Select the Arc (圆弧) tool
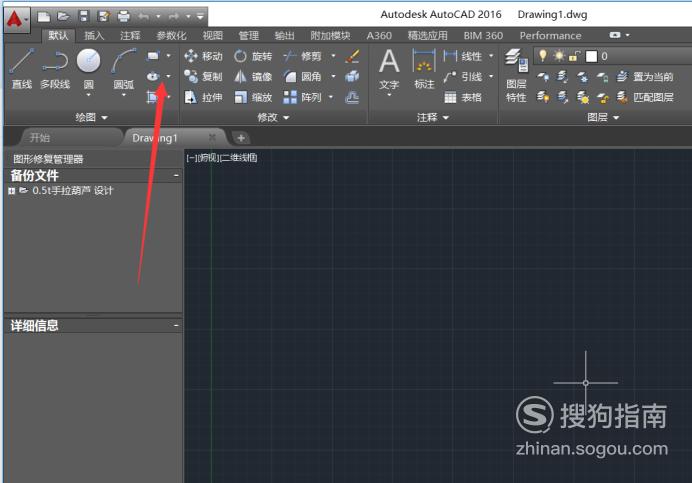Image resolution: width=692 pixels, height=483 pixels. click(124, 68)
